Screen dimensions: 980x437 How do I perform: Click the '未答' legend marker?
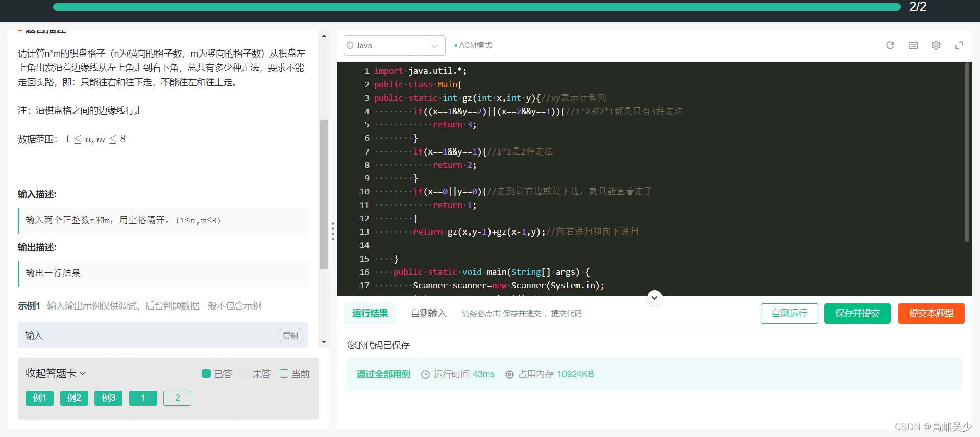245,374
